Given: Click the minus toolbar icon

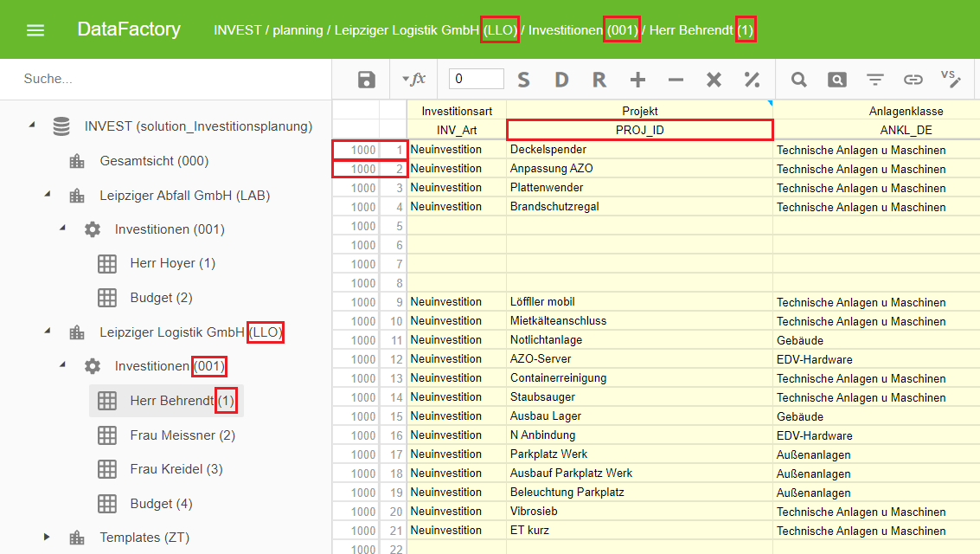Looking at the screenshot, I should 676,80.
